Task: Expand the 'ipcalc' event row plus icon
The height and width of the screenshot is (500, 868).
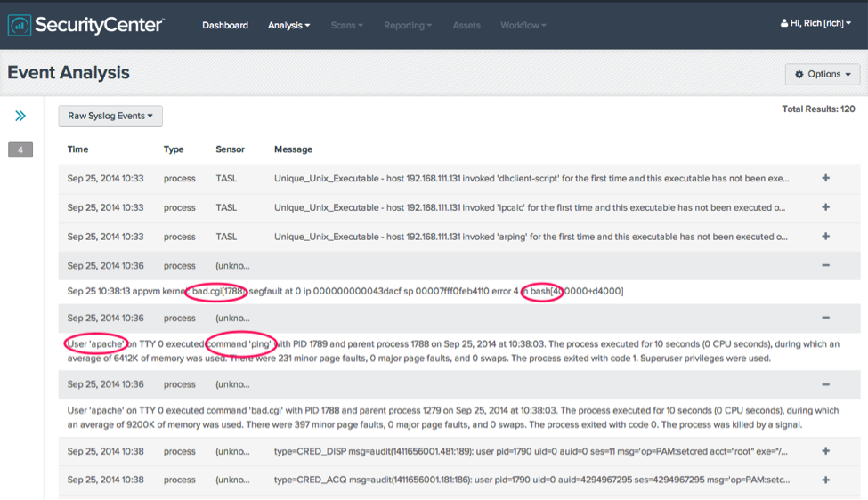Action: coord(825,207)
